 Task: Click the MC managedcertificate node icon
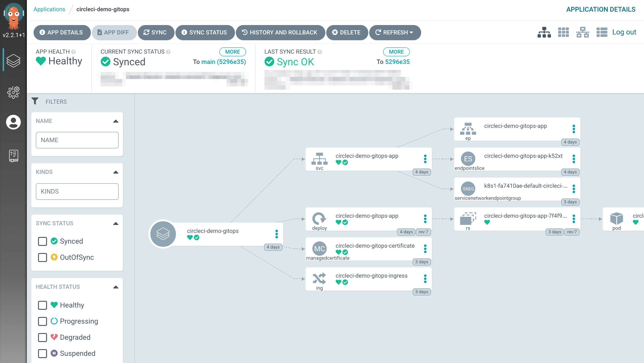pos(319,248)
